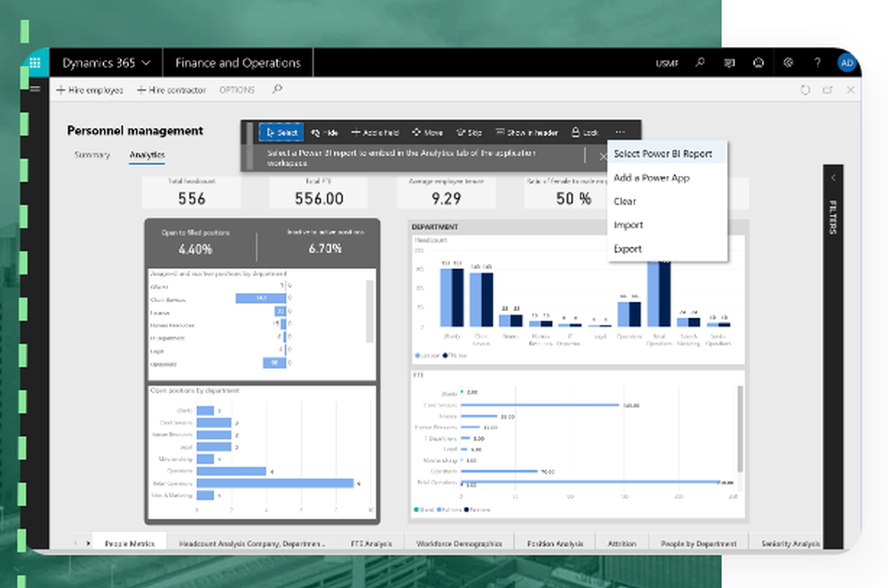Click the Retail Operations open positions bar
The image size is (888, 588).
pos(275,483)
